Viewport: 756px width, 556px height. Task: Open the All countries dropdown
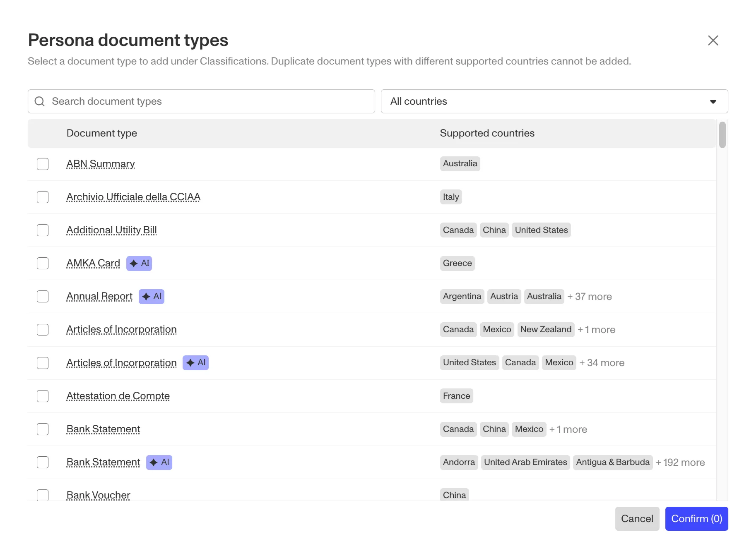(x=554, y=101)
